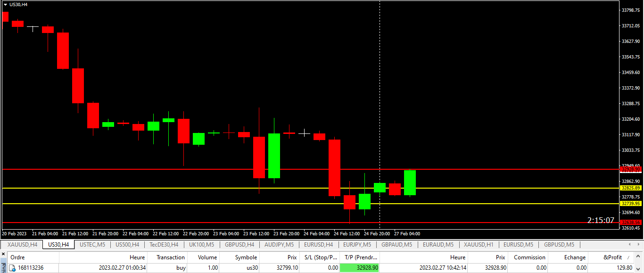Click the red 32638.96 price label

pyautogui.click(x=631, y=222)
